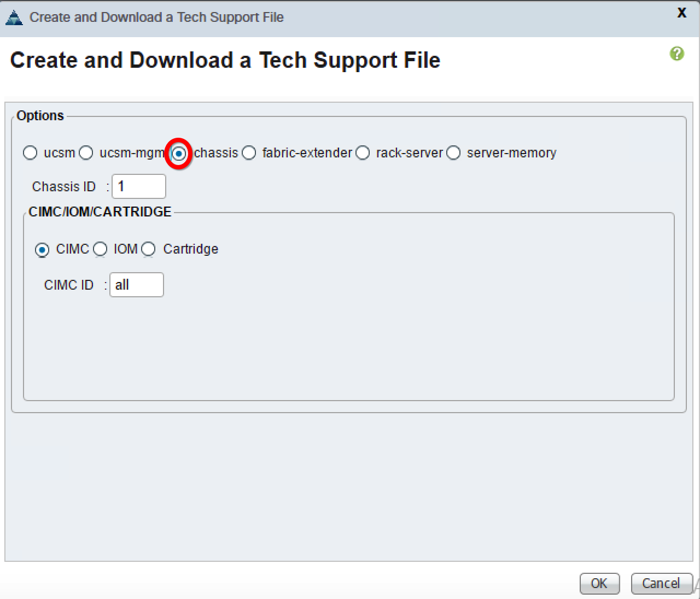Click the dialog heading text
Screen dimensions: 700x599
(x=225, y=60)
